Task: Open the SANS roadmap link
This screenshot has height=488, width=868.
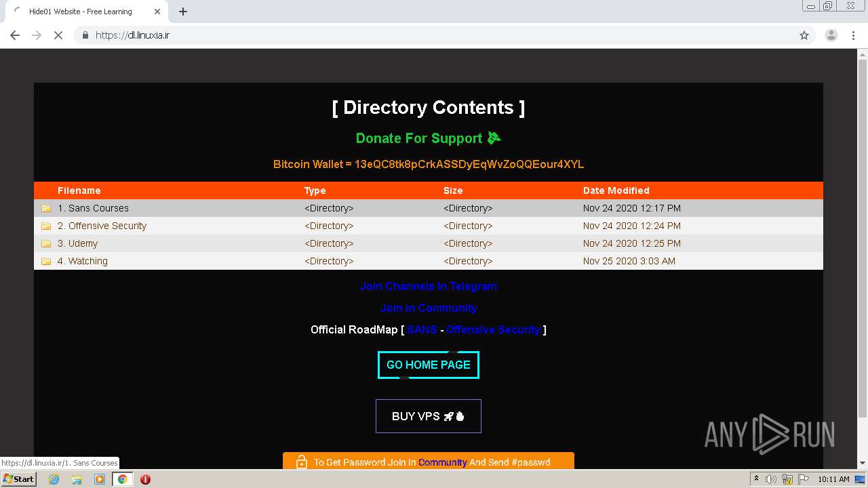Action: [422, 329]
